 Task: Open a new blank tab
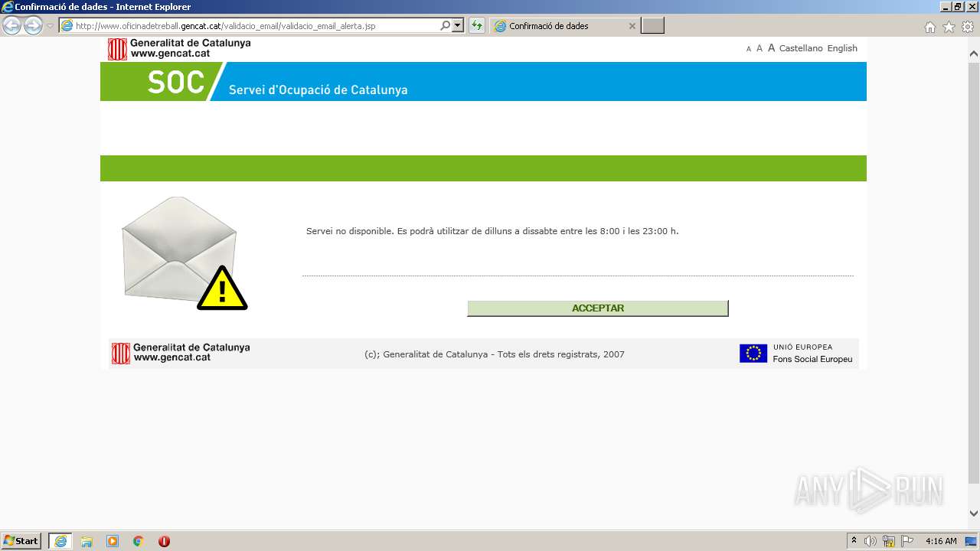point(652,26)
